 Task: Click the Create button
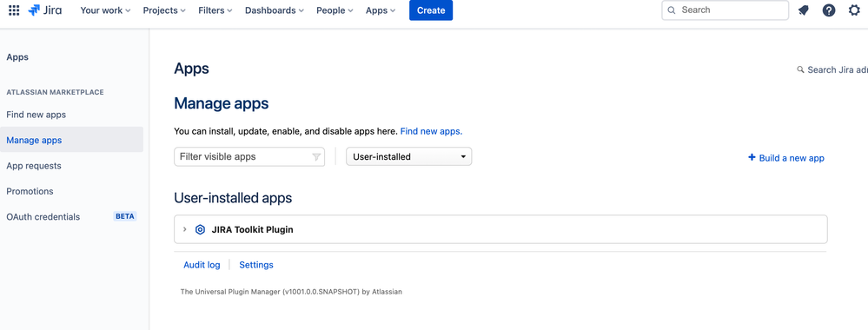coord(431,10)
